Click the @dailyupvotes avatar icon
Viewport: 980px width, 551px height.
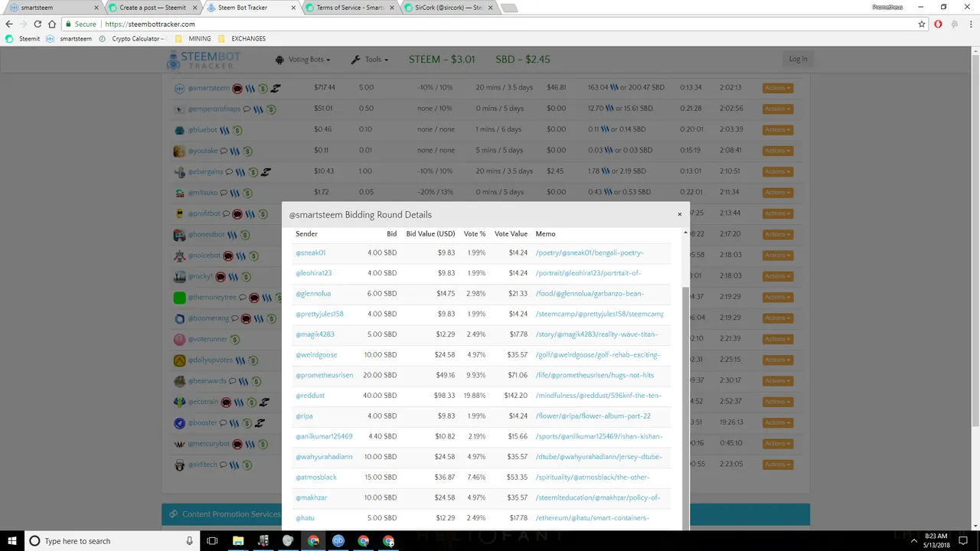point(179,360)
